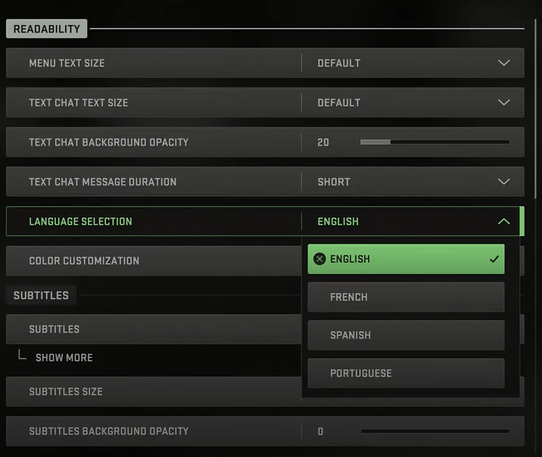Click Show More under Subtitles

tap(64, 357)
